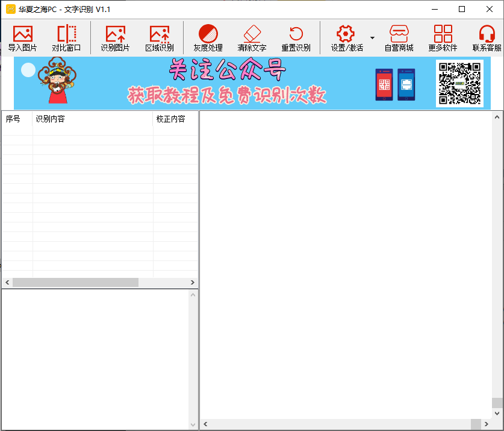Click the 清除文字 eraser icon
Screen dimensions: 504x431
coord(252,34)
